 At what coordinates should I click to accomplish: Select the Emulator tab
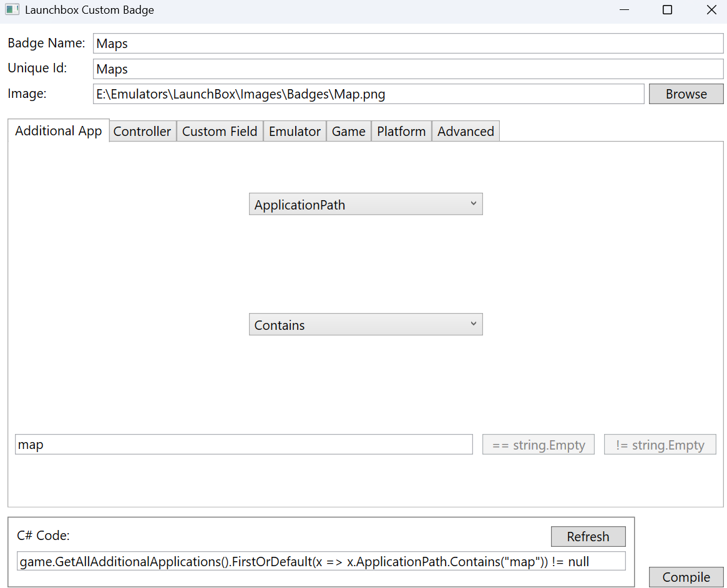[295, 132]
